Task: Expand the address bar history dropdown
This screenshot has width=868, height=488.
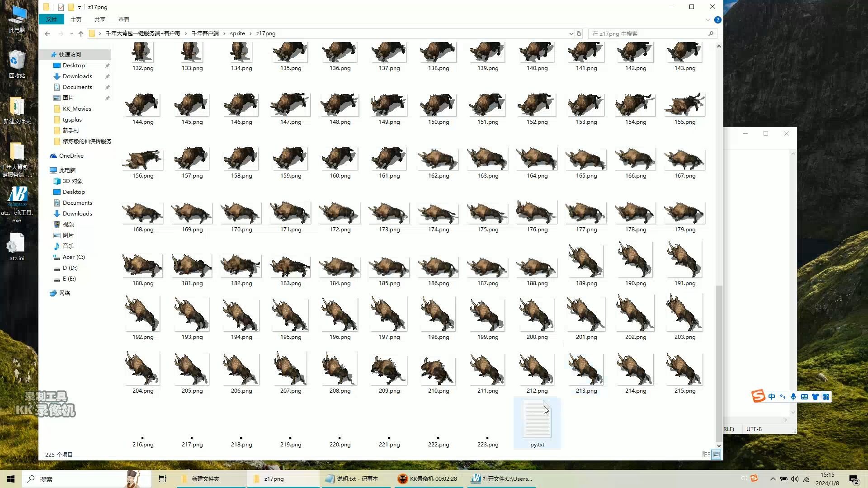Action: pos(571,33)
